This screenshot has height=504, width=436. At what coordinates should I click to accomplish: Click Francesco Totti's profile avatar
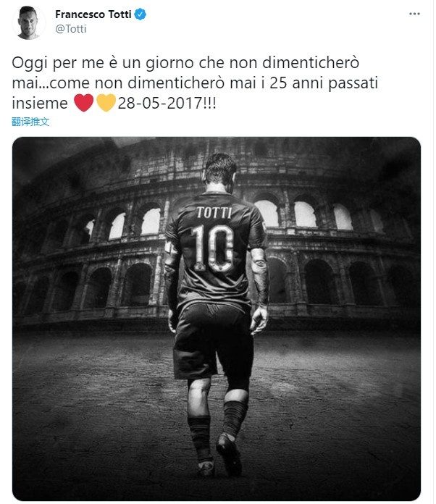coord(29,23)
